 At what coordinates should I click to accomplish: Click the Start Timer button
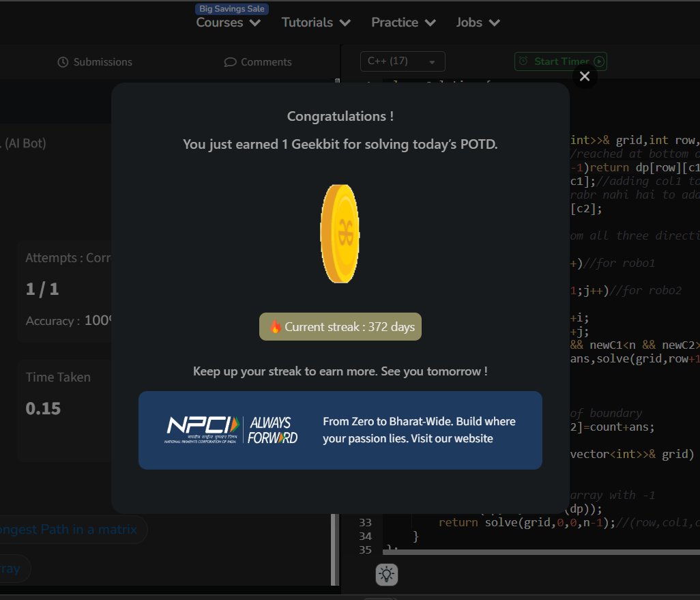[560, 61]
